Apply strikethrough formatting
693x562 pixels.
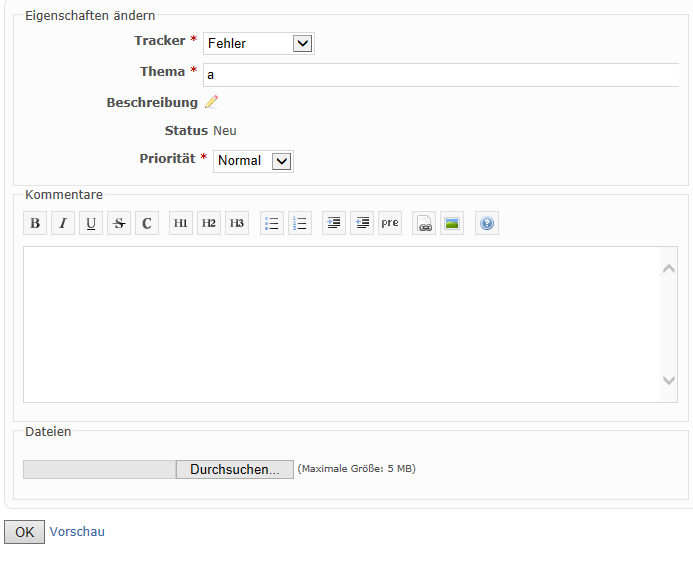point(119,223)
